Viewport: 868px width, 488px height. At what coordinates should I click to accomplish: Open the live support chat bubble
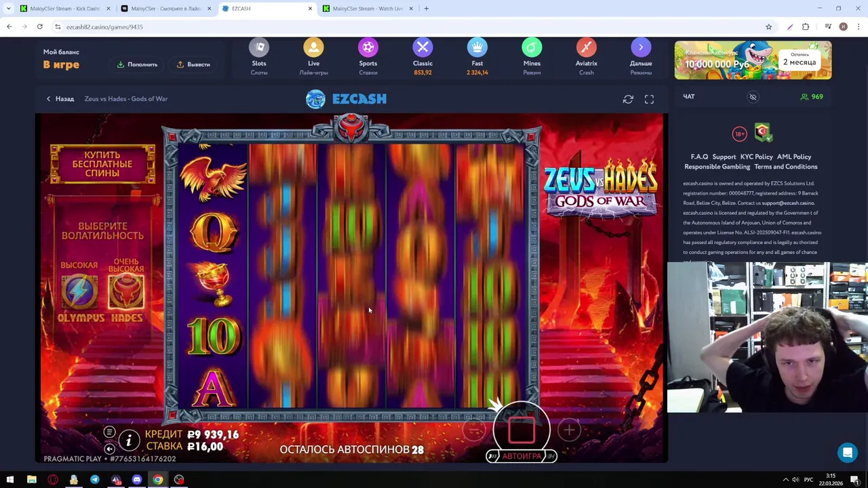(848, 453)
